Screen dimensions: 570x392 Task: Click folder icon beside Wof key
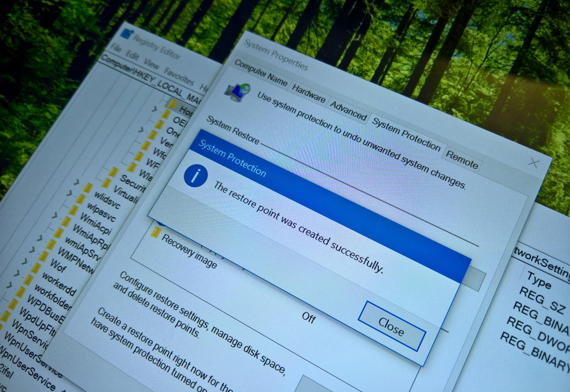(43, 257)
